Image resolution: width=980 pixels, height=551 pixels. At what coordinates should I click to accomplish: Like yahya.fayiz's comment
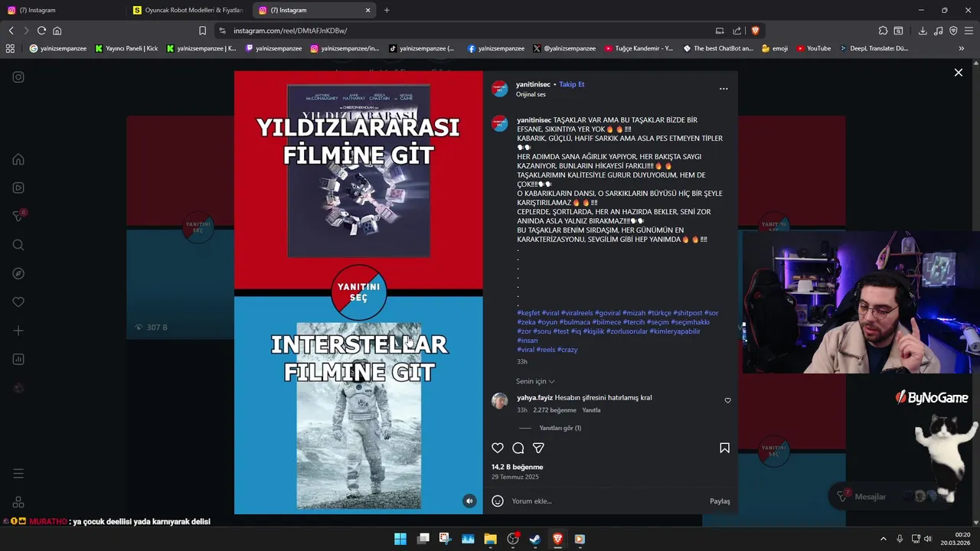(x=727, y=400)
